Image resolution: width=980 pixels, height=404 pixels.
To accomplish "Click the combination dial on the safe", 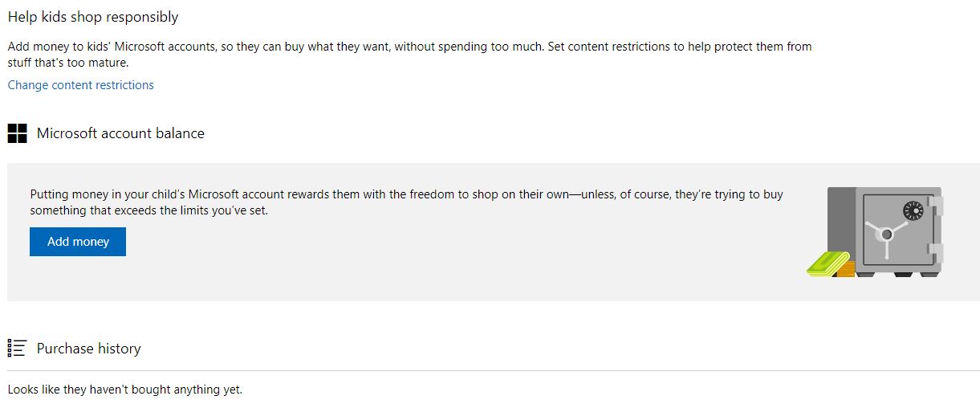I will (x=913, y=211).
